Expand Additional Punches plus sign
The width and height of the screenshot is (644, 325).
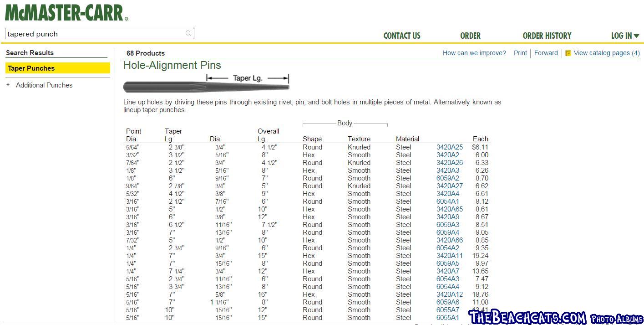point(8,85)
